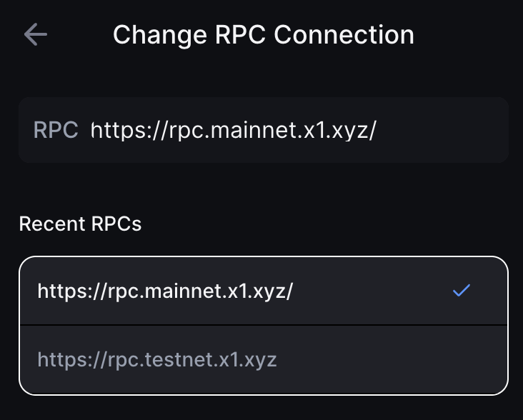Focus the RPC URL input field
The image size is (523, 420).
[x=286, y=130]
